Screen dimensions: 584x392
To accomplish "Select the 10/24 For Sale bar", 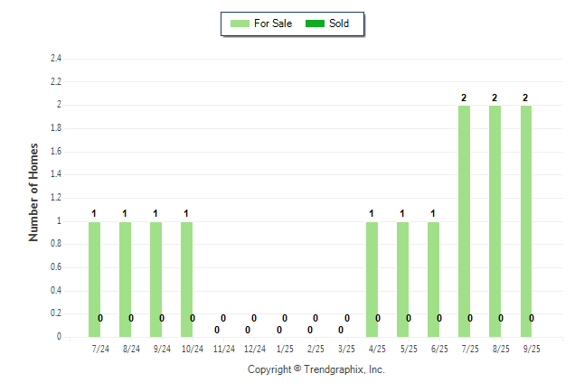I will click(186, 279).
